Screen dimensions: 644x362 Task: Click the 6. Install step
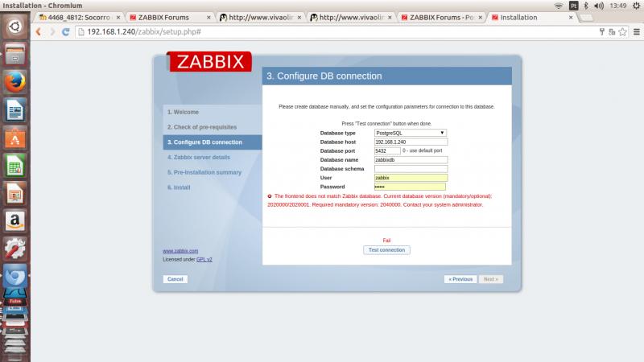pyautogui.click(x=179, y=187)
